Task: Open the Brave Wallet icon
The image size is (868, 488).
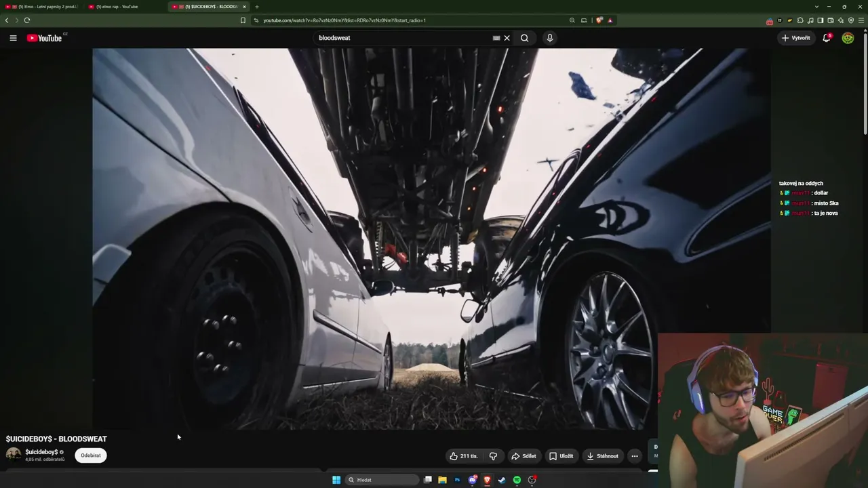Action: (831, 20)
